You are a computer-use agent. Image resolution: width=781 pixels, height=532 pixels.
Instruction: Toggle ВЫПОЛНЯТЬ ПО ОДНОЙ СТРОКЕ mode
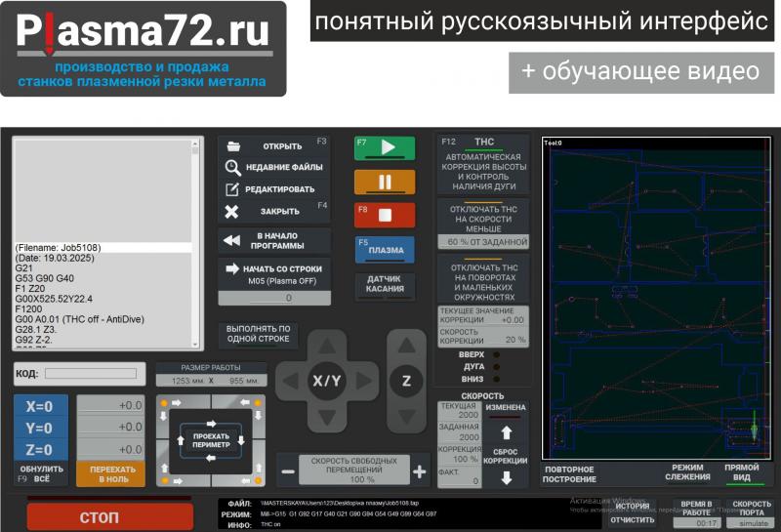[x=258, y=334]
